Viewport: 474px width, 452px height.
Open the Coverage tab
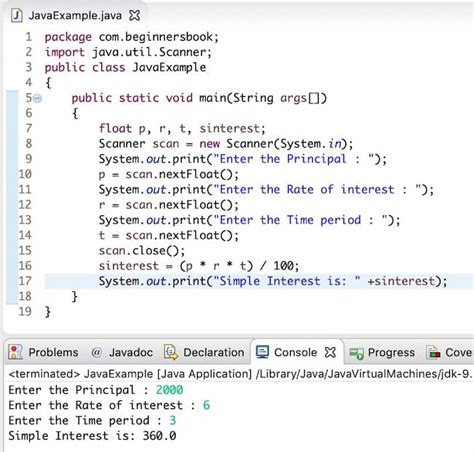click(449, 352)
